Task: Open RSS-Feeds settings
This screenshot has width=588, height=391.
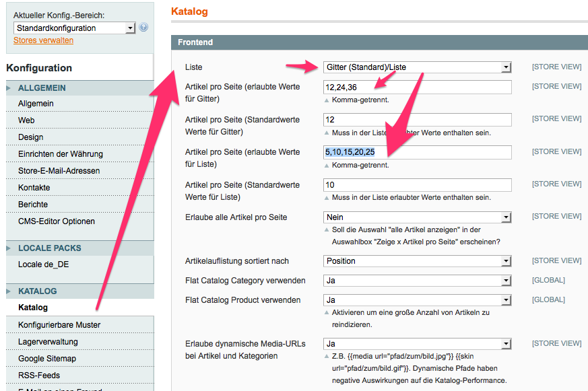Action: pos(39,376)
